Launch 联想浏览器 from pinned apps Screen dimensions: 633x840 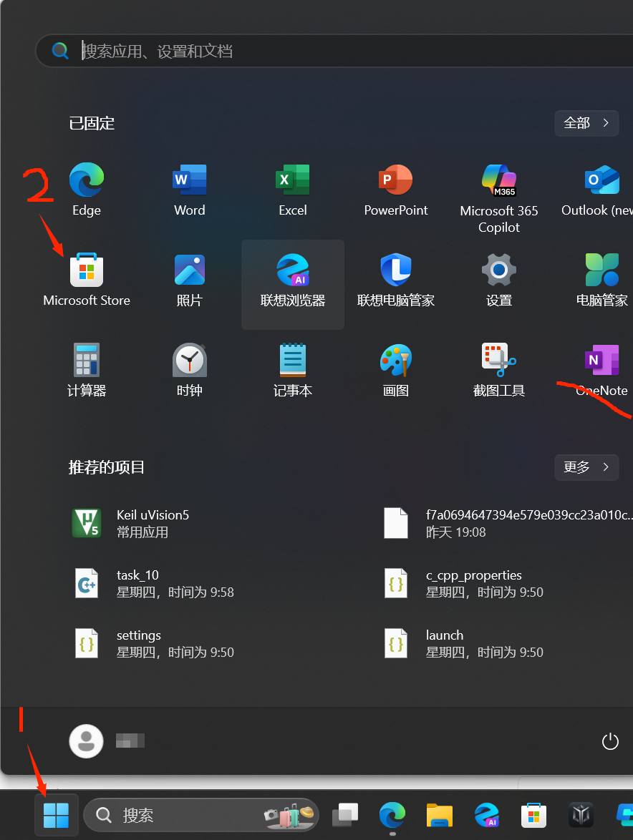pos(293,284)
